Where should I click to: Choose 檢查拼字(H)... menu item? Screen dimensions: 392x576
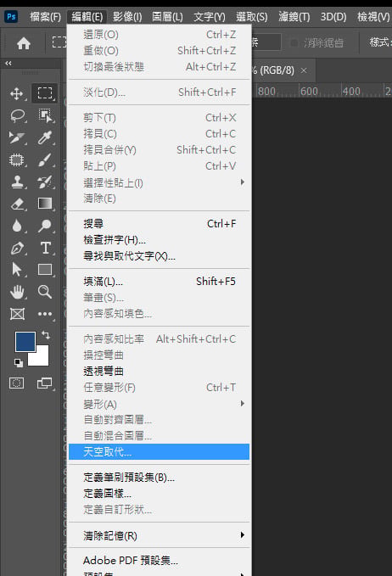[159, 240]
